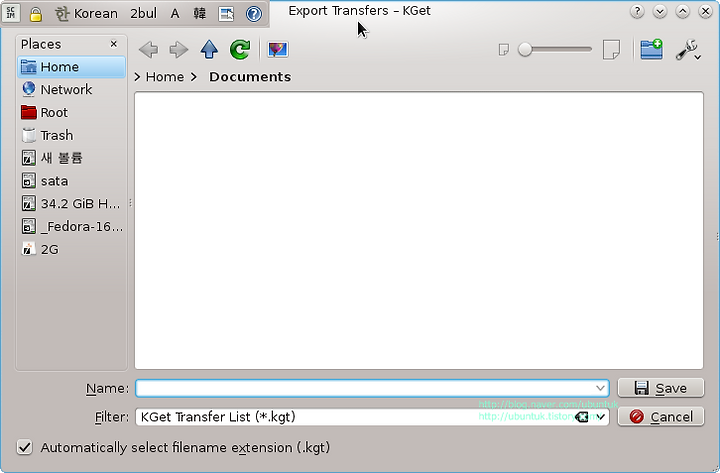This screenshot has width=720, height=473.
Task: Open Trash in Places
Action: pos(71,135)
